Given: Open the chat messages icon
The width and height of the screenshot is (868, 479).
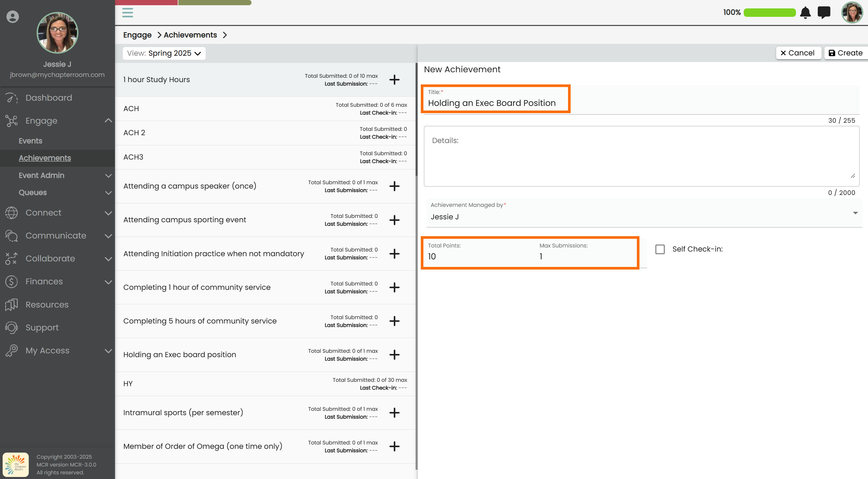Looking at the screenshot, I should coord(824,12).
